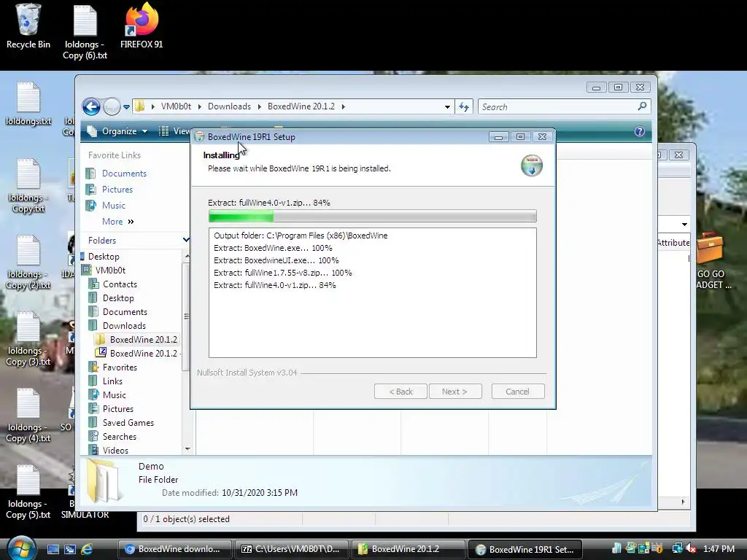Click the BoxedWine installer logo icon
The image size is (747, 560).
[x=532, y=166]
